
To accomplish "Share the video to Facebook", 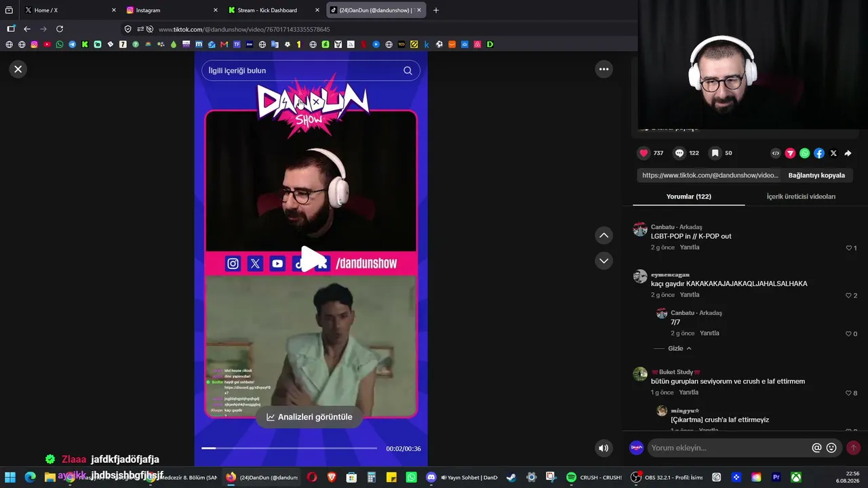I will [x=819, y=153].
